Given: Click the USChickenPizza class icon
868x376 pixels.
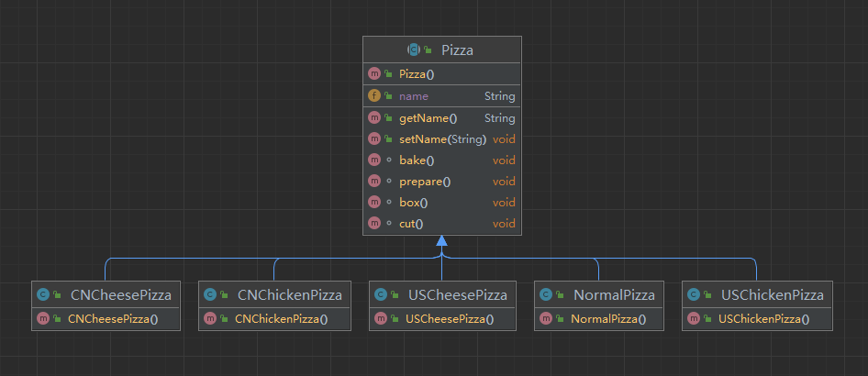Looking at the screenshot, I should [x=693, y=295].
